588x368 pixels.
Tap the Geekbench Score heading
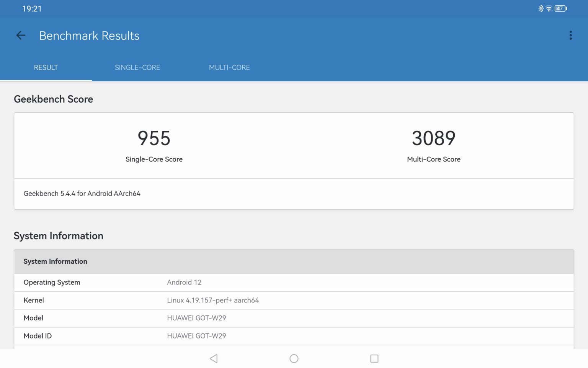coord(54,99)
